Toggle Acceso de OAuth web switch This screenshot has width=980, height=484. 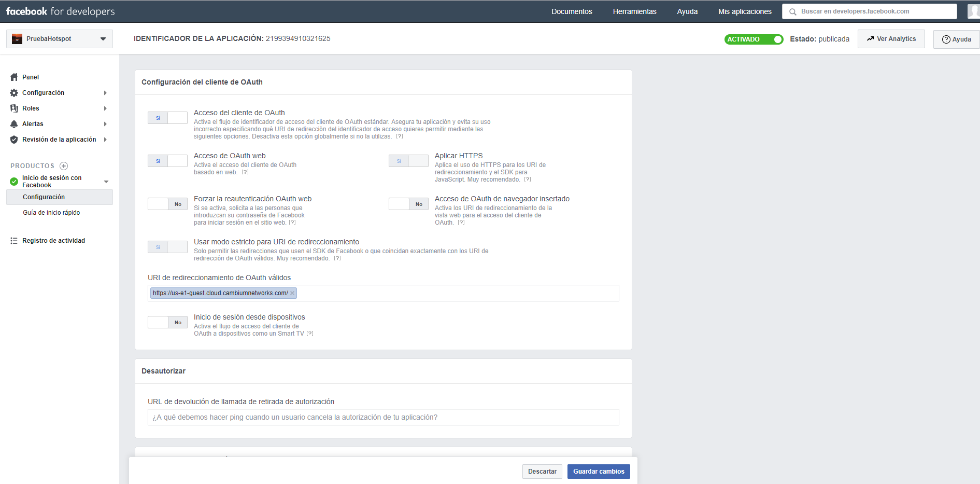coord(167,161)
